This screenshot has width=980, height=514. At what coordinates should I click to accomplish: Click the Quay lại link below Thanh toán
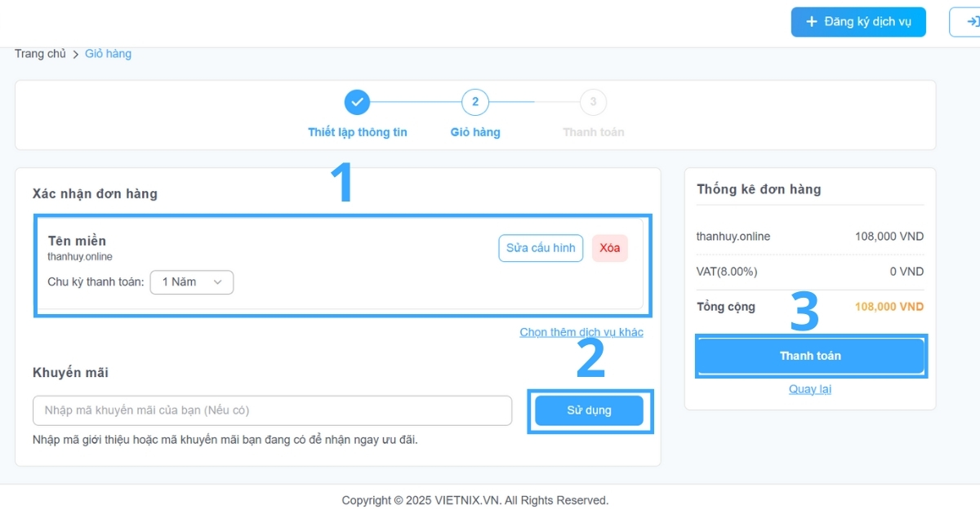pyautogui.click(x=809, y=389)
